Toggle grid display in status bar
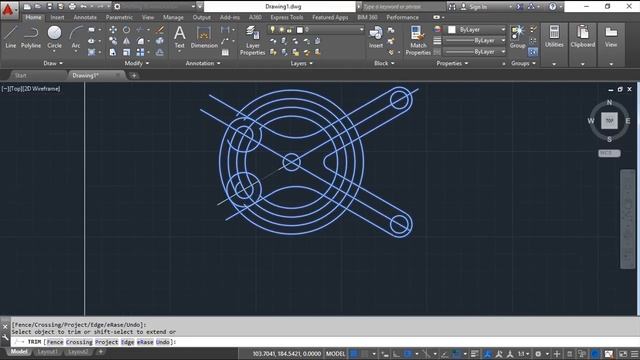Viewport: 640px width, 360px height. (353, 354)
